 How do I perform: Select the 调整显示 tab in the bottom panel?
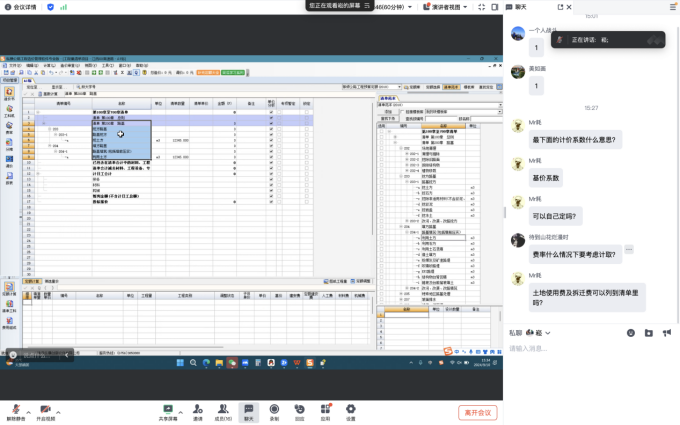(51, 281)
